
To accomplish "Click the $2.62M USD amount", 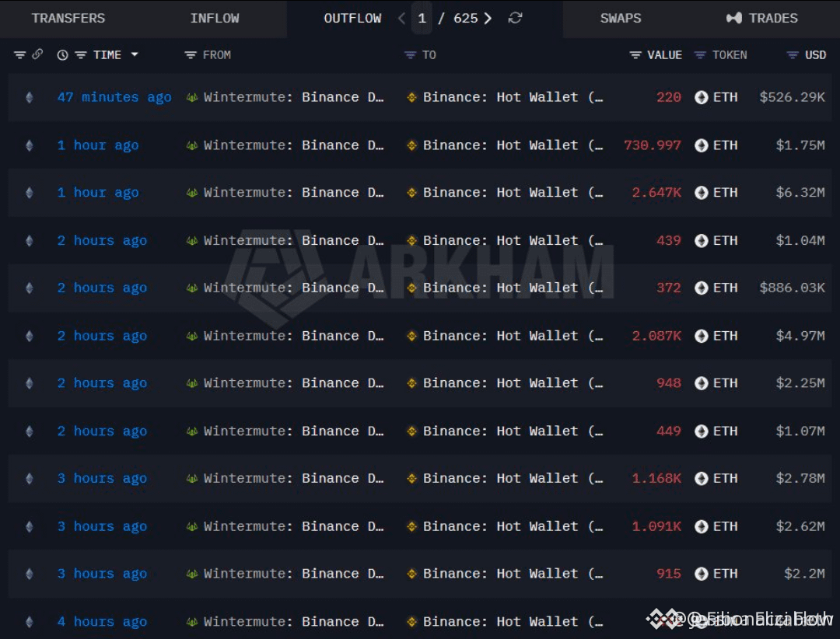I will pos(800,526).
